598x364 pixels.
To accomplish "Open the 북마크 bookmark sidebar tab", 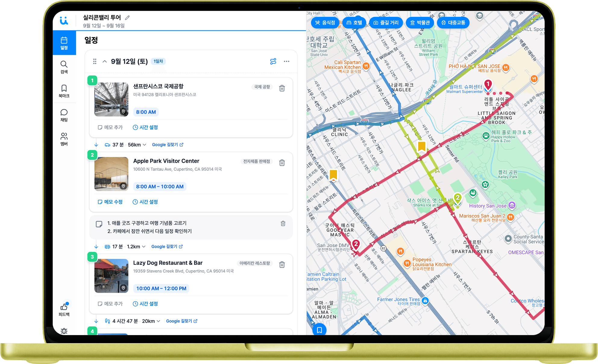I will 64,91.
